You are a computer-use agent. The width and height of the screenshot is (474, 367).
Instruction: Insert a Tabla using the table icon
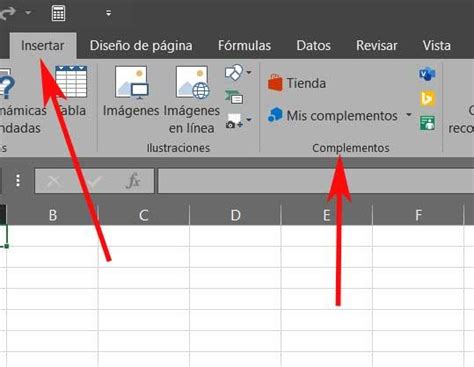[71, 82]
